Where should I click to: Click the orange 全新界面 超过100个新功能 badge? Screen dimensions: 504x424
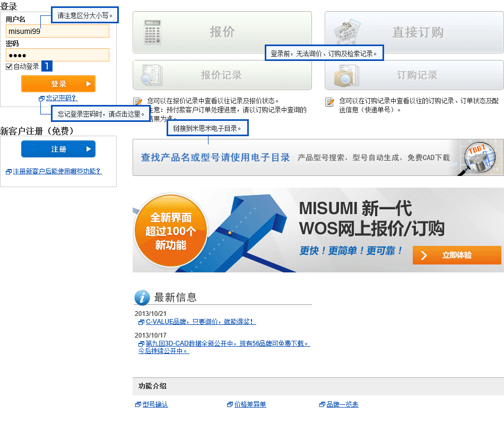(x=171, y=231)
